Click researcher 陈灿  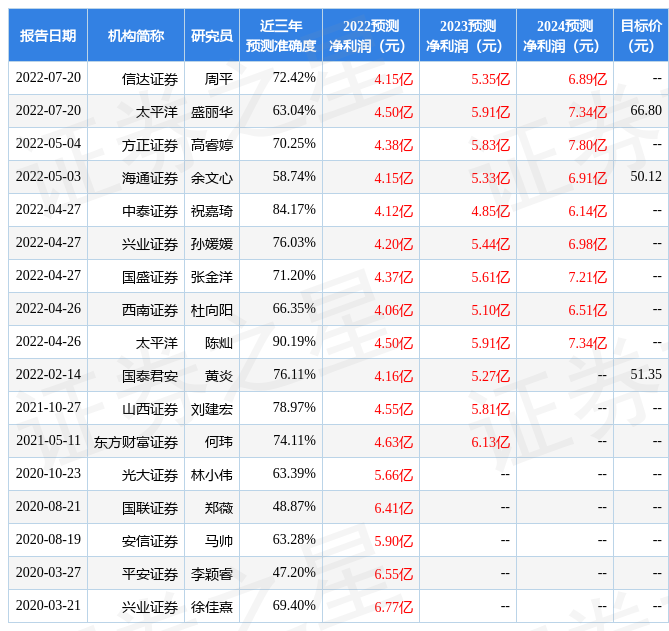coord(218,343)
